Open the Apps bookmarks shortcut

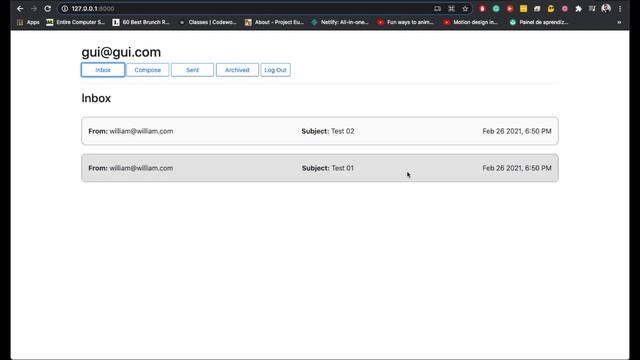point(28,22)
